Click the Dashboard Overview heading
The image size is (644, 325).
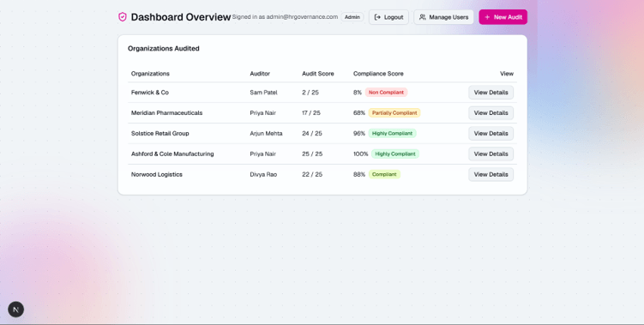coord(181,17)
